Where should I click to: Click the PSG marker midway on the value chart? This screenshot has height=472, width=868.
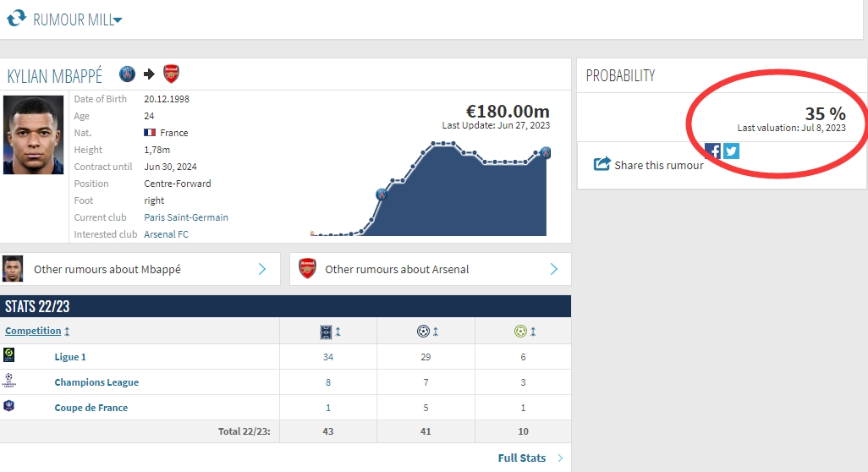(382, 195)
